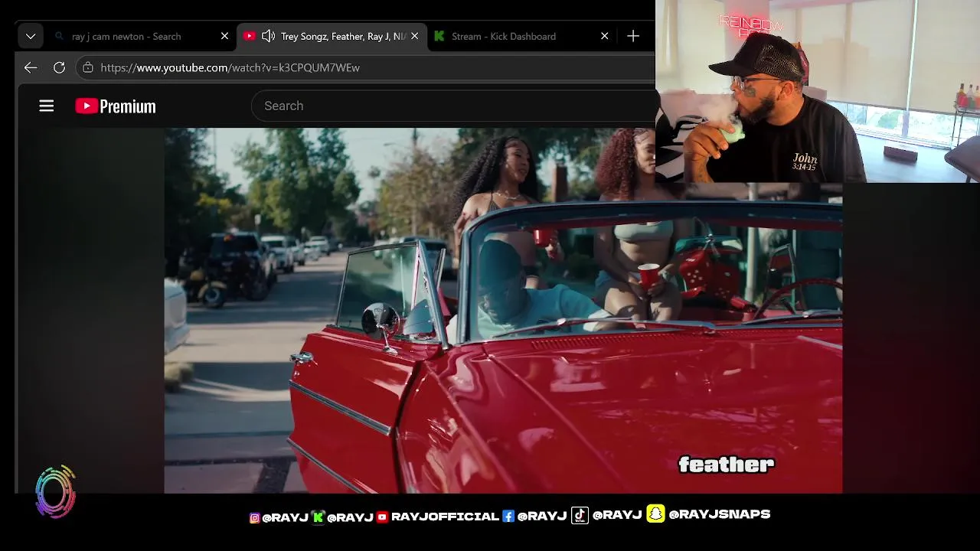
Task: Open the YouTube hamburger guide menu
Action: tap(47, 106)
